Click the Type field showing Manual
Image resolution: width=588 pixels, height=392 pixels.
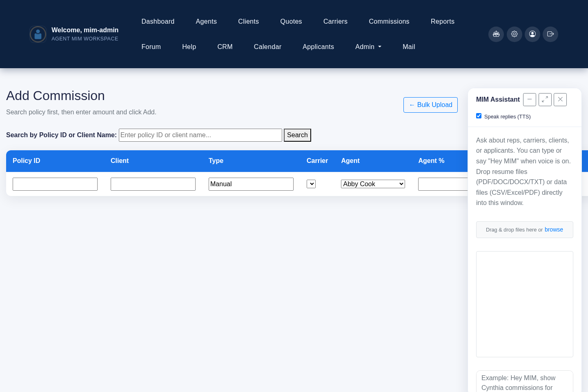coord(251,184)
